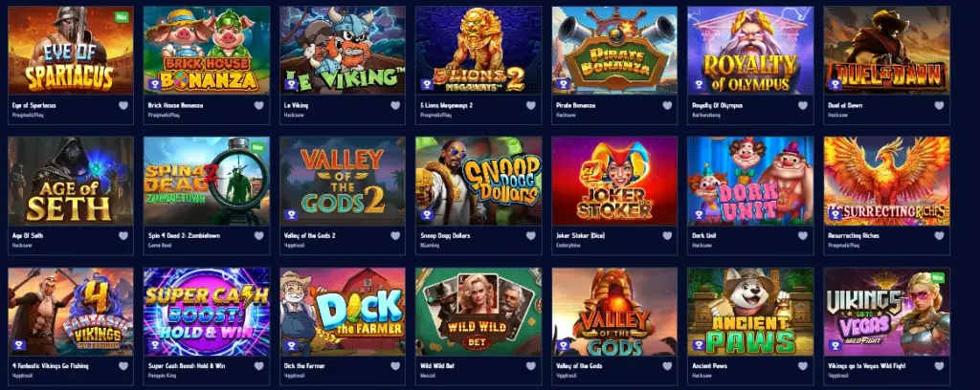Click the heart icon for Pirate Bonanza
980x390 pixels.
tap(667, 105)
